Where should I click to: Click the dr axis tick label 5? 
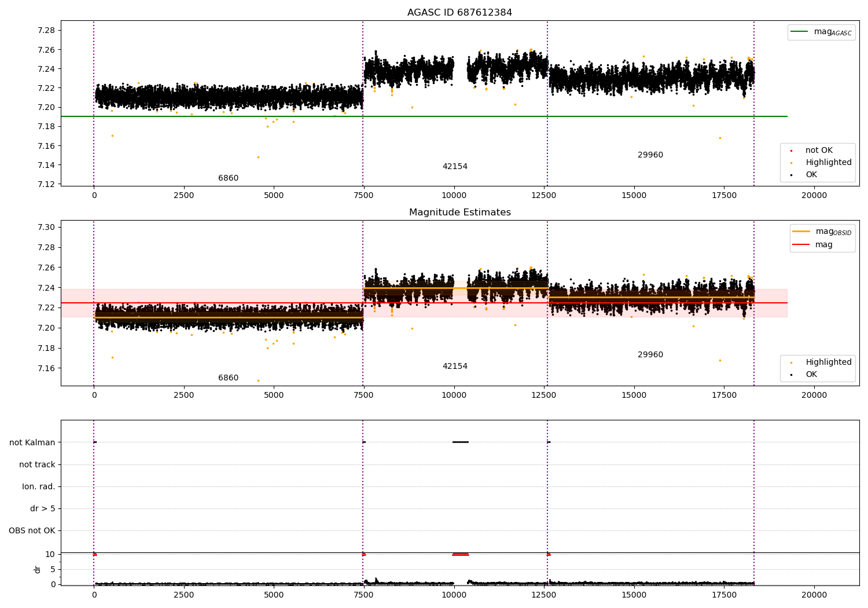coord(53,570)
